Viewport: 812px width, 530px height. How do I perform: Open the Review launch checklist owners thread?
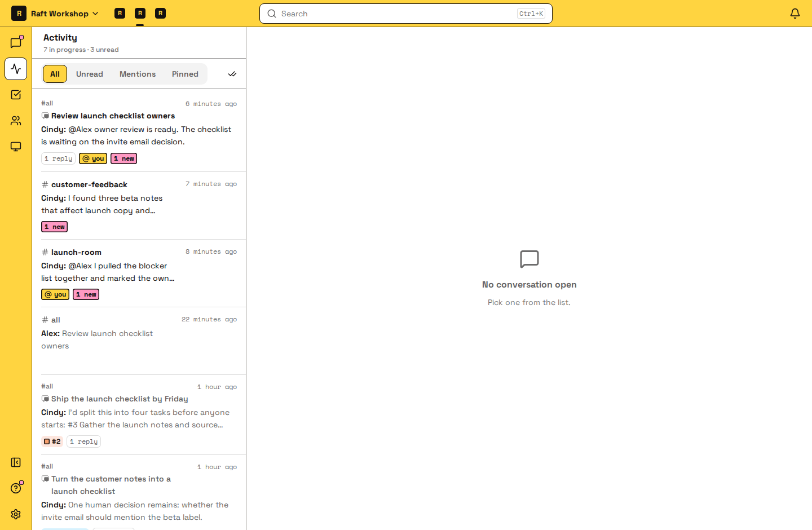pyautogui.click(x=139, y=130)
